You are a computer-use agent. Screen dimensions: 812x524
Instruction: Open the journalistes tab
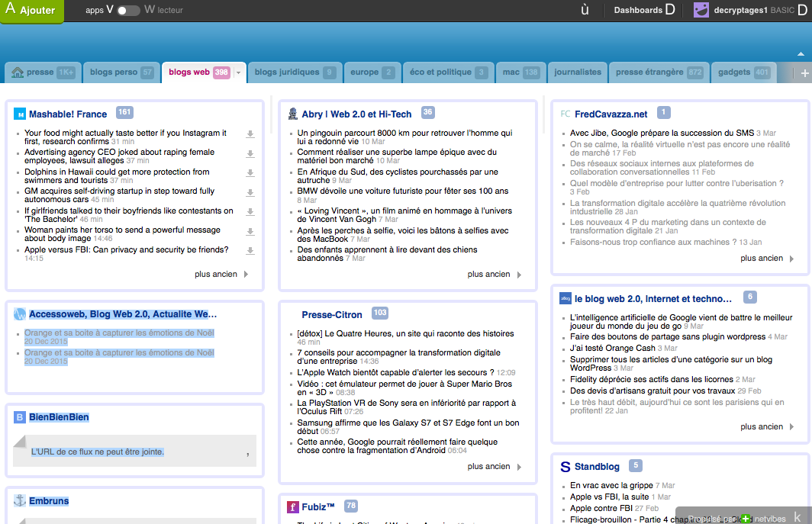click(x=578, y=72)
